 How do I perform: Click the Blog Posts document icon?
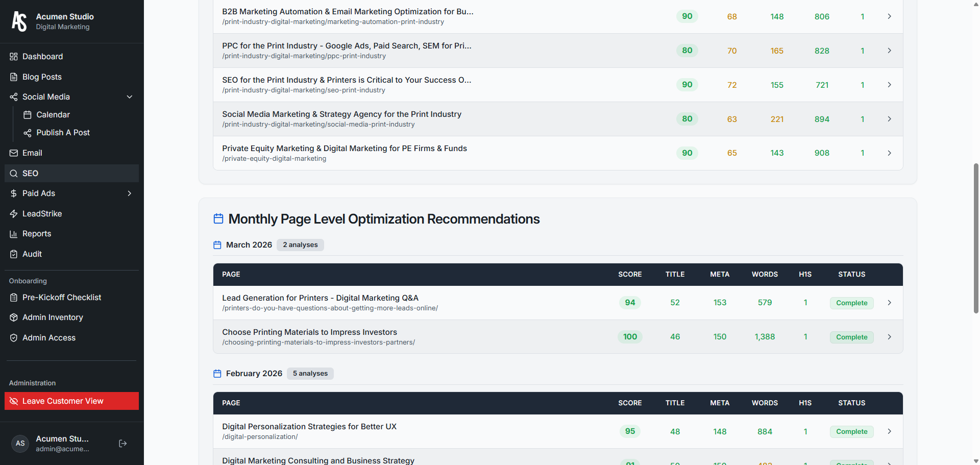click(14, 77)
